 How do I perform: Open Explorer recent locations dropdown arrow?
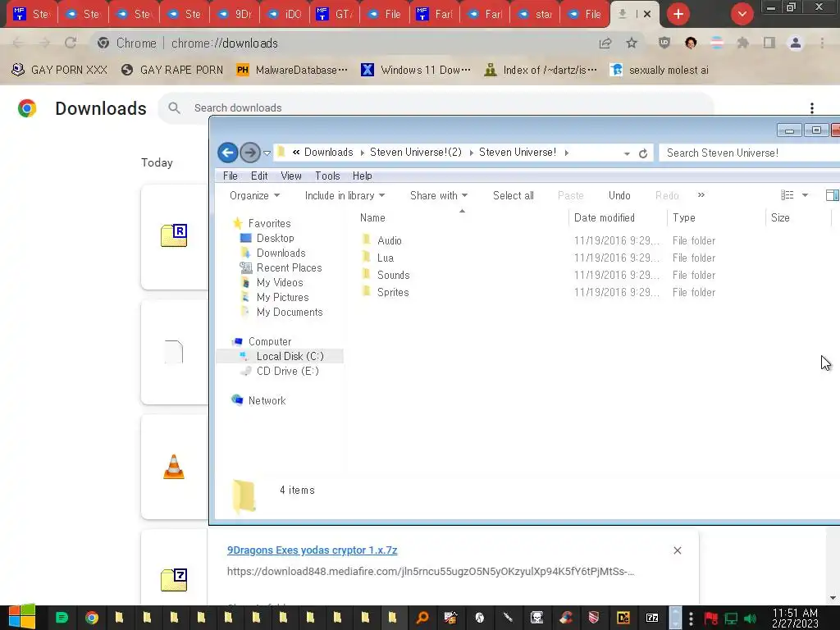click(267, 153)
